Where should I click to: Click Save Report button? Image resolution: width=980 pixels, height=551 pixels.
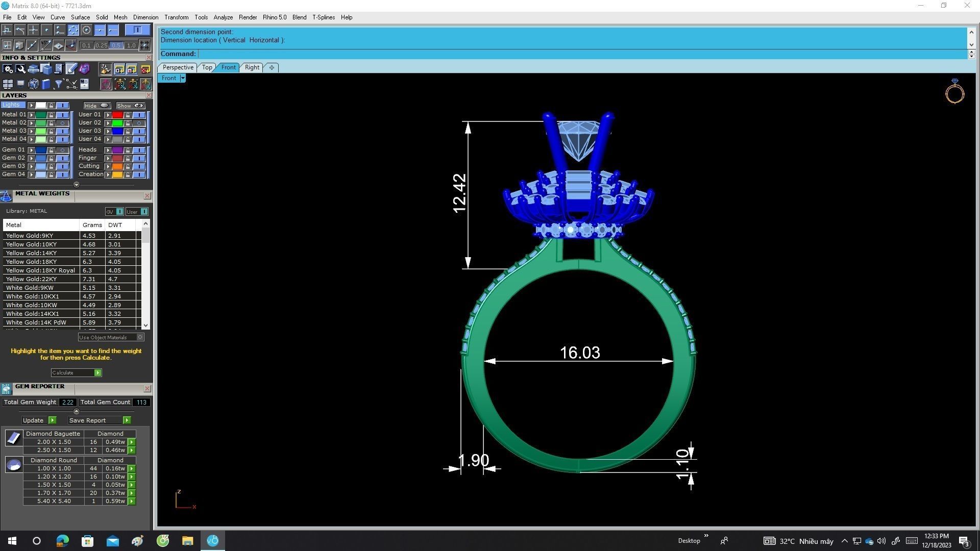[x=100, y=420]
